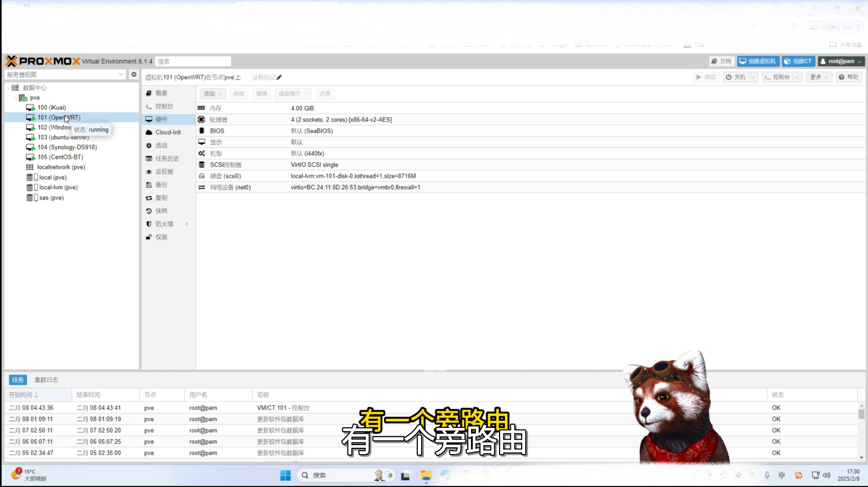Open File Explorer from taskbar
This screenshot has height=487, width=868.
[426, 475]
